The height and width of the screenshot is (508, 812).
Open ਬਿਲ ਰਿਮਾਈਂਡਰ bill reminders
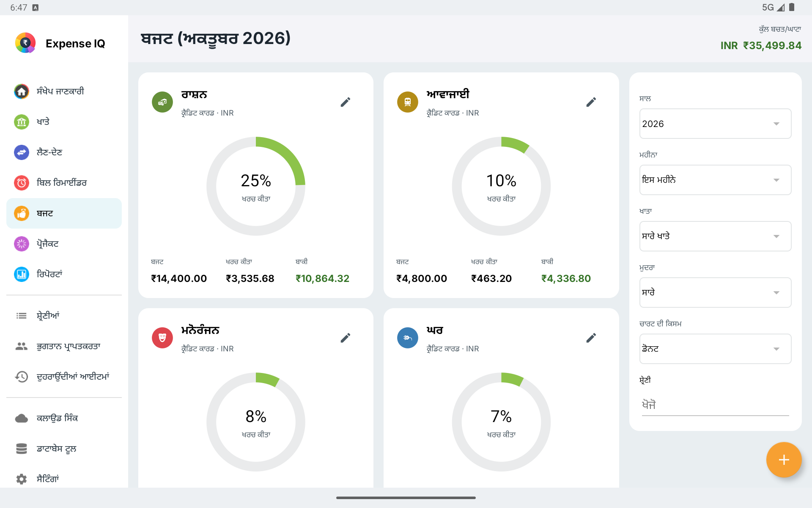coord(64,183)
